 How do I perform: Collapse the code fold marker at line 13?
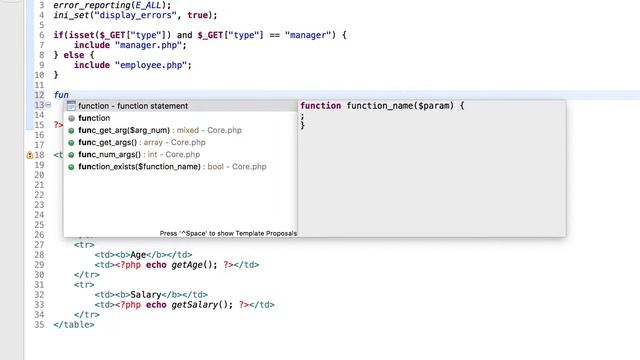pyautogui.click(x=48, y=105)
